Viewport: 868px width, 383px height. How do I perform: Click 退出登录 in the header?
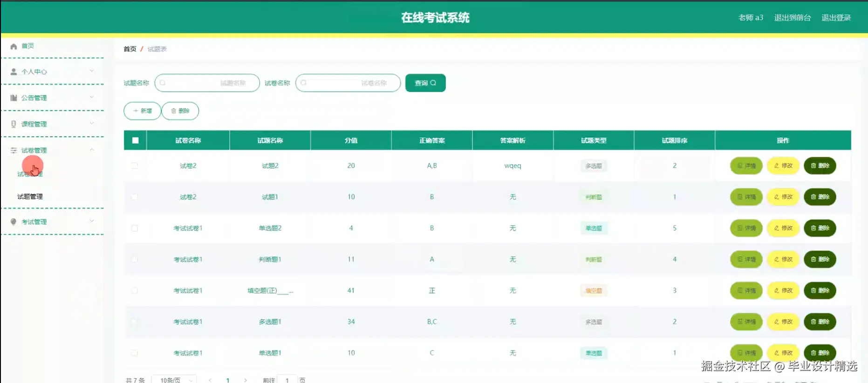[836, 18]
